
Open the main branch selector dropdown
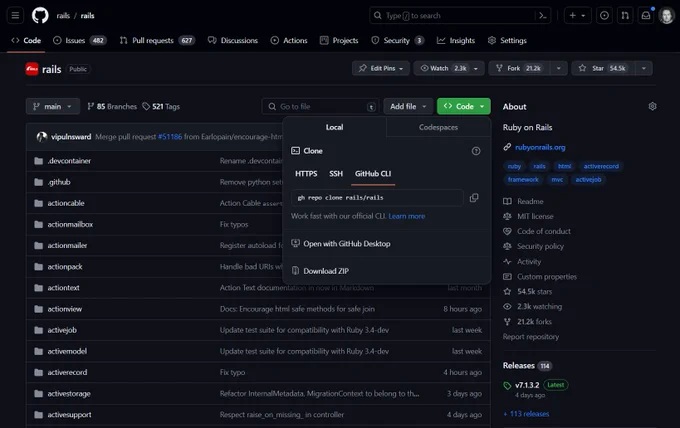pyautogui.click(x=53, y=106)
